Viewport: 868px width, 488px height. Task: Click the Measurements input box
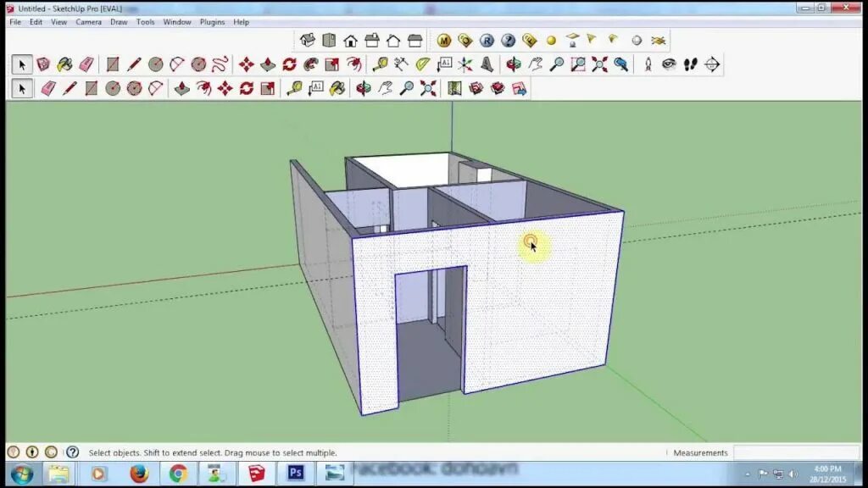(x=796, y=452)
